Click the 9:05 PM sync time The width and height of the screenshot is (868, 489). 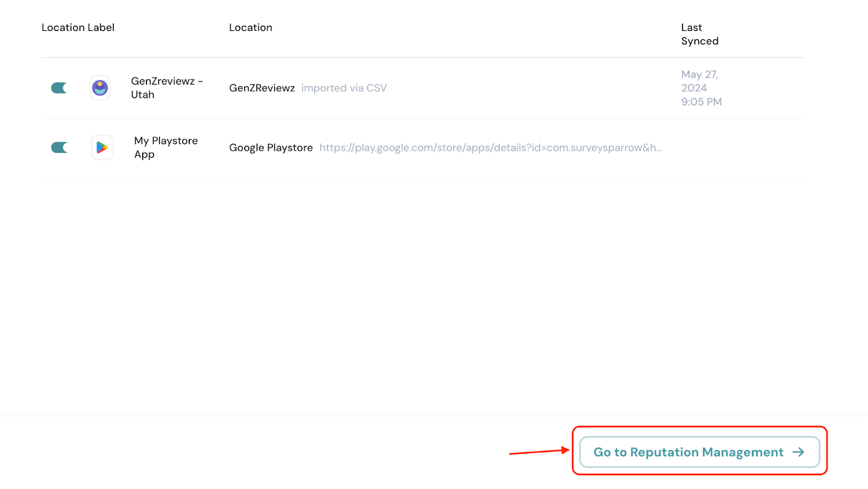click(x=701, y=102)
